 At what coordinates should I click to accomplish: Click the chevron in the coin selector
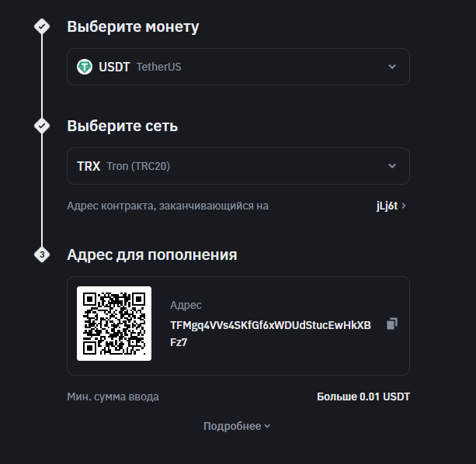pyautogui.click(x=392, y=67)
